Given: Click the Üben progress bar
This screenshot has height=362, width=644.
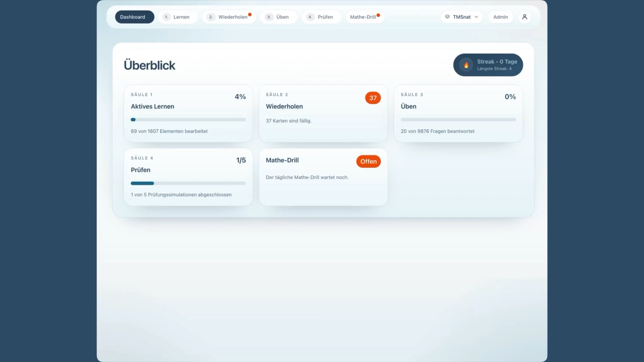Looking at the screenshot, I should 458,120.
